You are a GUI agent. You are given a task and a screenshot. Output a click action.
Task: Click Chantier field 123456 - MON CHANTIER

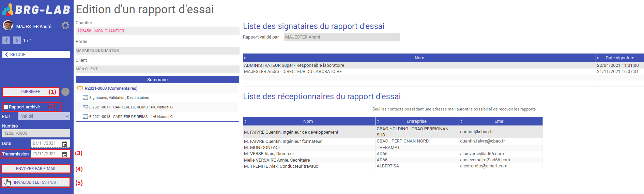(157, 31)
